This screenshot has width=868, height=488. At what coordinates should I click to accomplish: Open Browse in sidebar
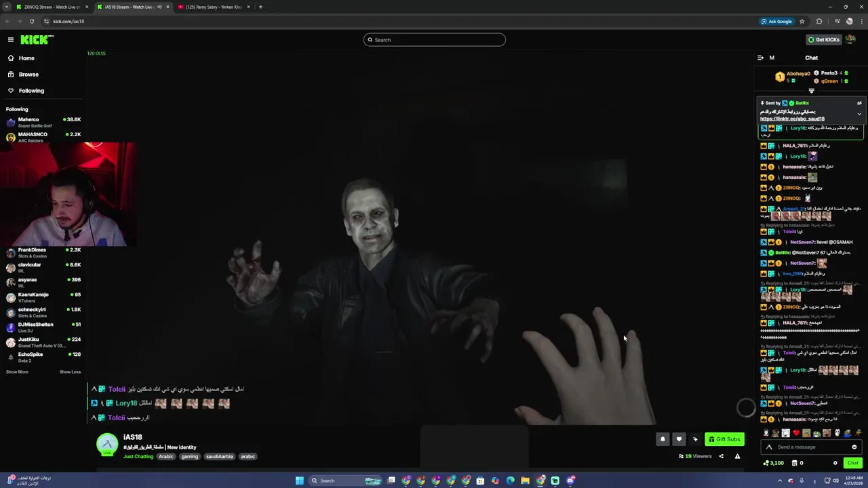tap(28, 75)
